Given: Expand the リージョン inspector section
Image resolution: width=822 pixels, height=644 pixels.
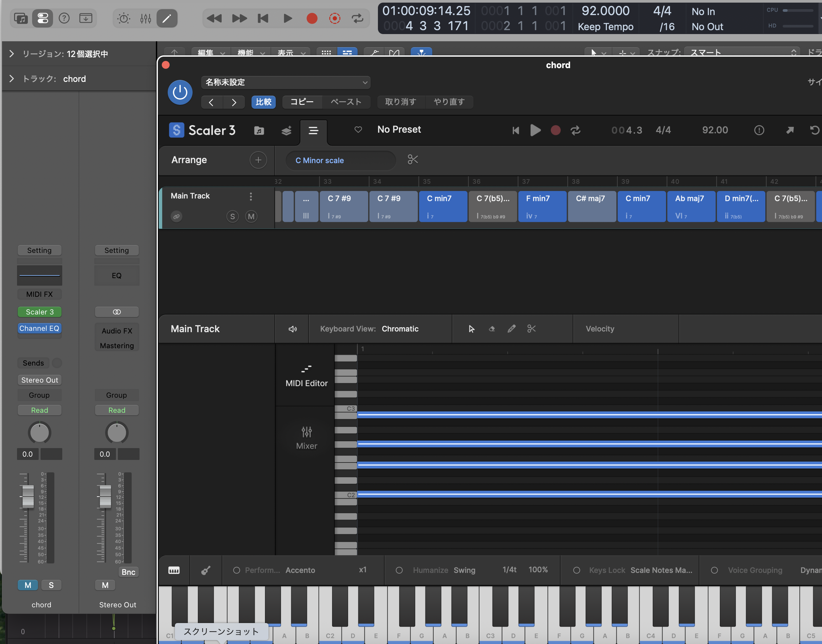Looking at the screenshot, I should 12,54.
